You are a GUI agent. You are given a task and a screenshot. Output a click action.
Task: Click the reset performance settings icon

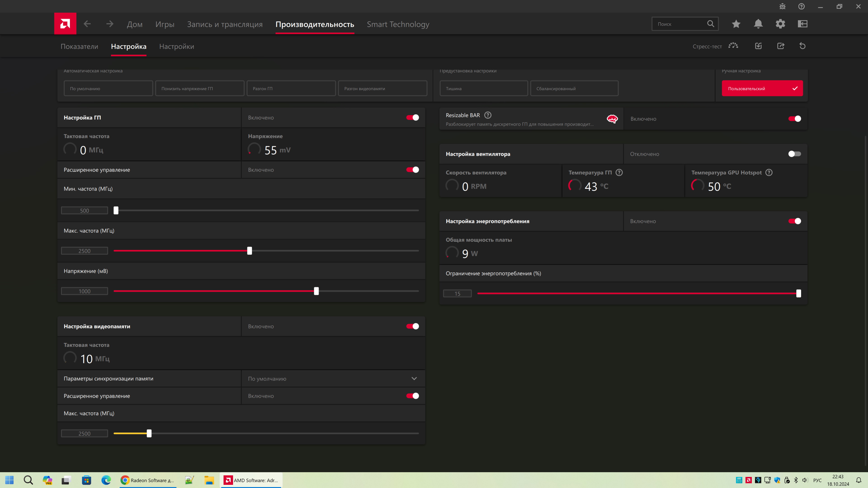point(802,46)
